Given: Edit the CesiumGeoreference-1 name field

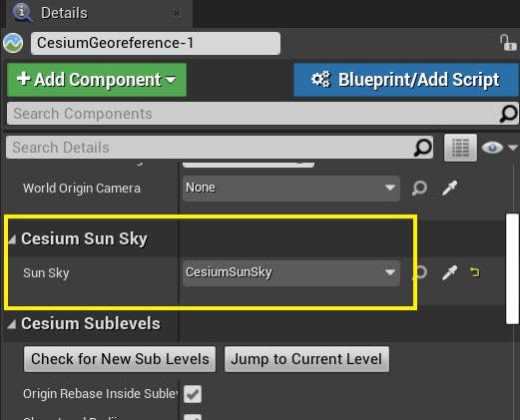Looking at the screenshot, I should 156,43.
